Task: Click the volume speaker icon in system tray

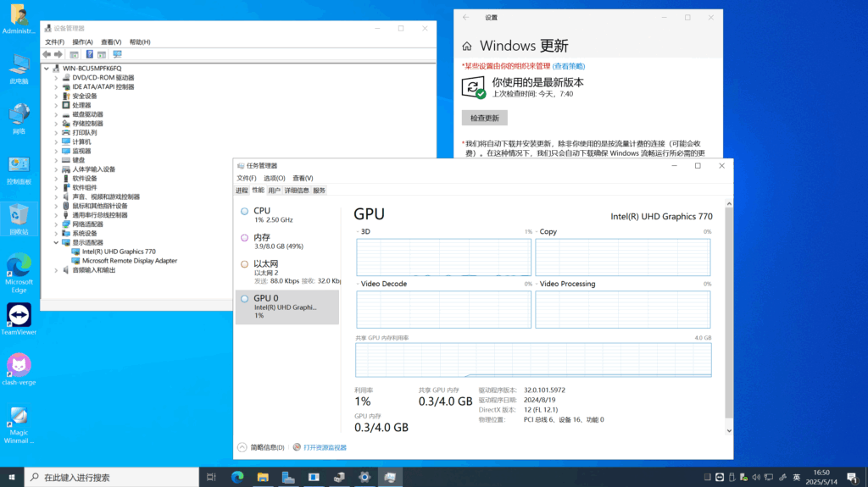Action: (x=756, y=477)
